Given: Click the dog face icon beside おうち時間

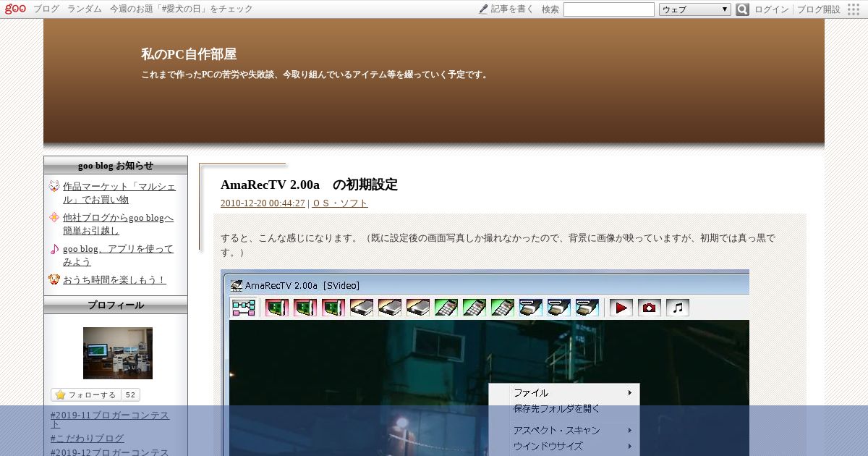Looking at the screenshot, I should point(54,279).
